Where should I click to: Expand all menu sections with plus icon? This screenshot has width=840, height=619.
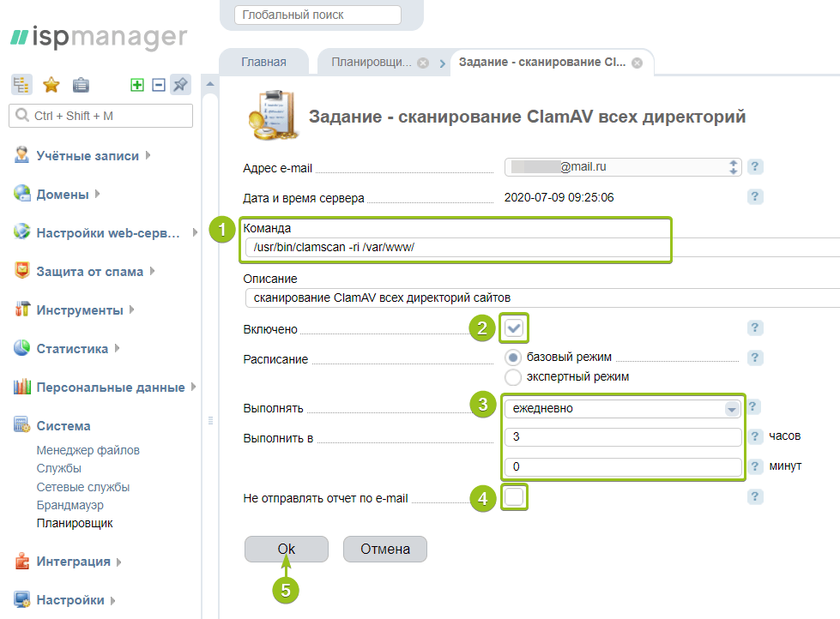(x=137, y=85)
